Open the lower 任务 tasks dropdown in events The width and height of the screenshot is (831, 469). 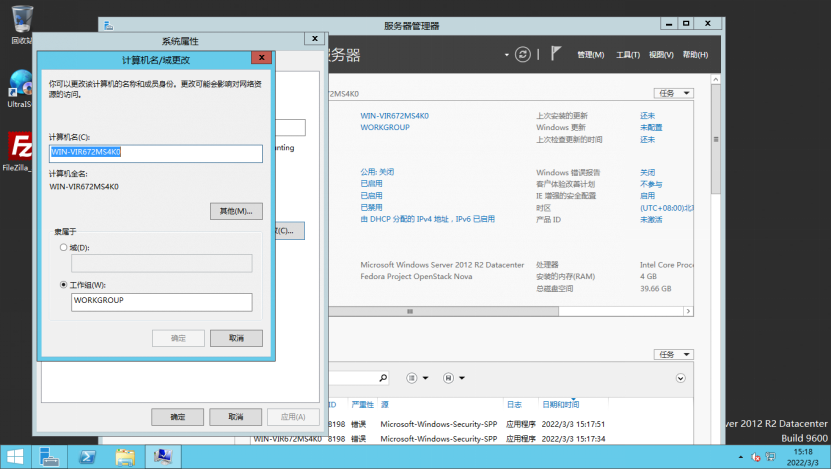coord(674,355)
